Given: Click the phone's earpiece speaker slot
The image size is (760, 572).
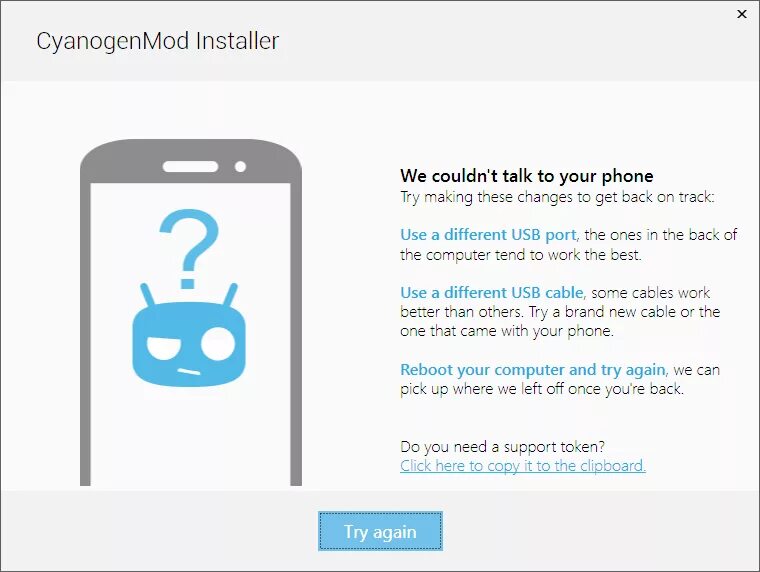Looking at the screenshot, I should point(190,167).
